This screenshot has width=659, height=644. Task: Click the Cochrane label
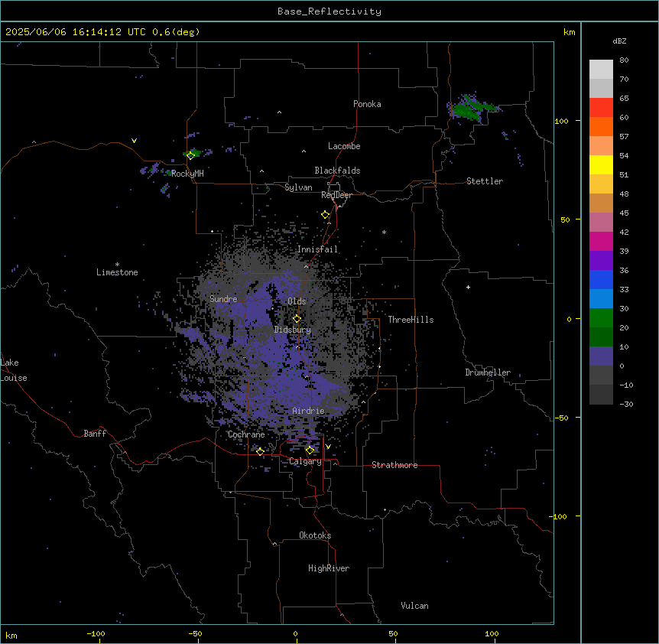pos(246,434)
